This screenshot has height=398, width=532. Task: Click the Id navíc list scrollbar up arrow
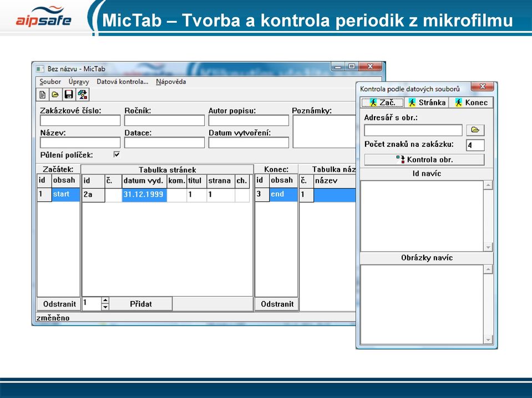coord(488,185)
